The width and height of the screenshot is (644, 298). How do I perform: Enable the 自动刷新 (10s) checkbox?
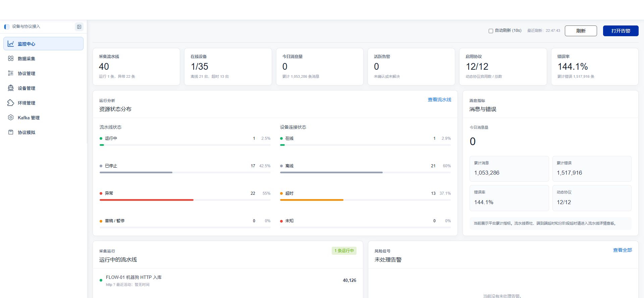point(491,31)
